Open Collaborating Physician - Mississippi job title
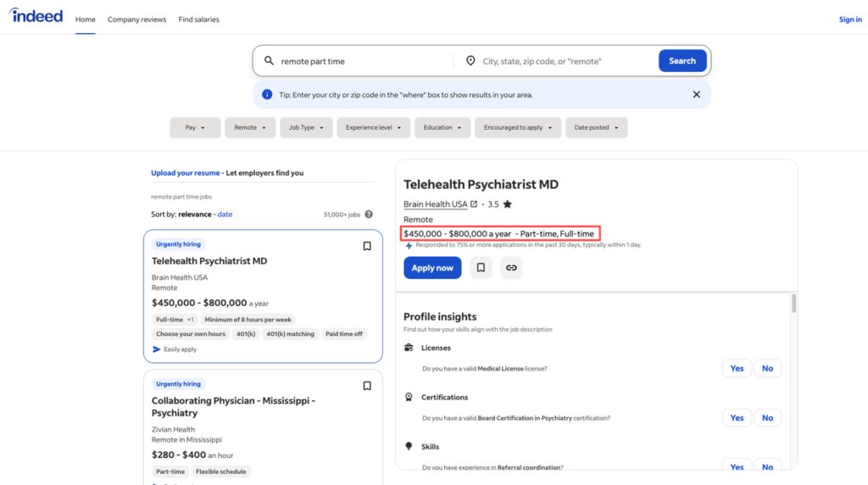This screenshot has height=485, width=868. 234,406
